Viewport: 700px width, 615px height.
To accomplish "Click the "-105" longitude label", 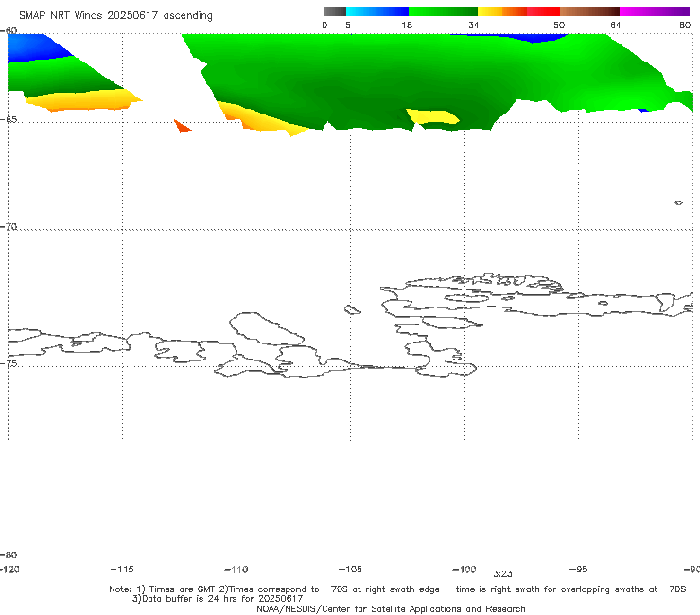I will tap(350, 569).
